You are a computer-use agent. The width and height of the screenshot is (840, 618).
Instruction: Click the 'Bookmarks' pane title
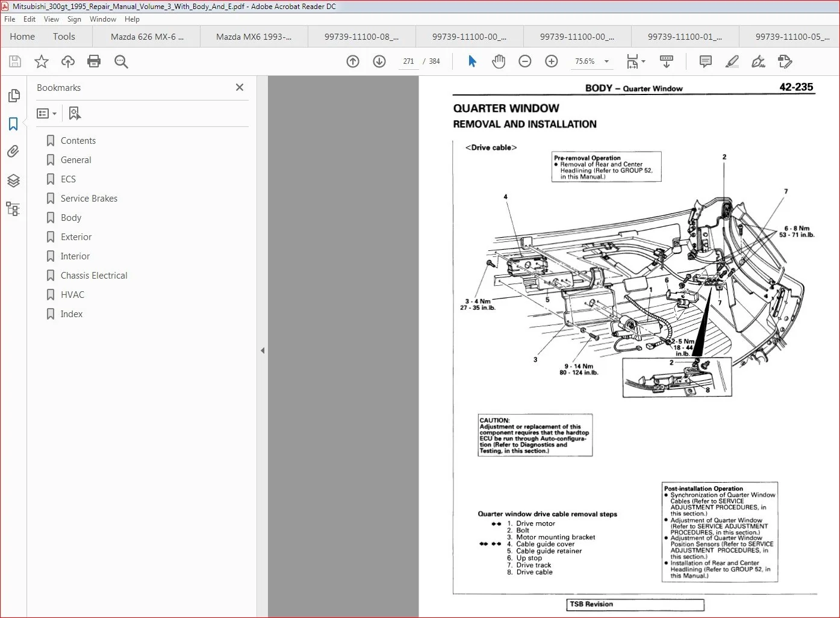pyautogui.click(x=58, y=88)
